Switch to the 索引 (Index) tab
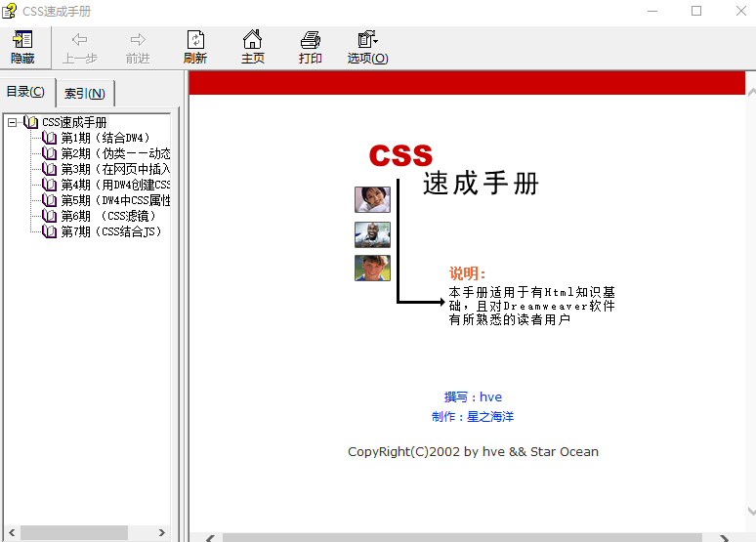This screenshot has height=542, width=756. (85, 94)
